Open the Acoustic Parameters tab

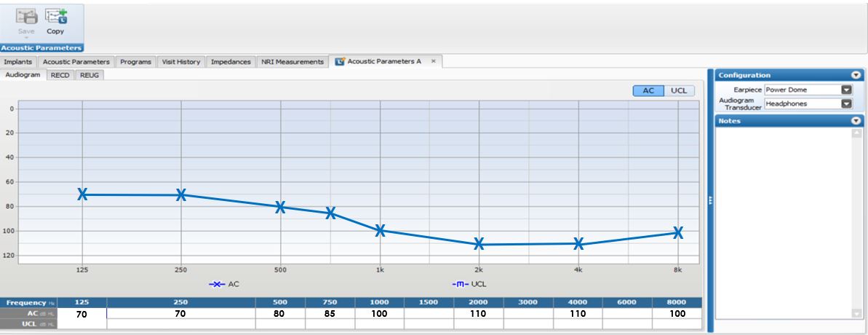coord(76,62)
